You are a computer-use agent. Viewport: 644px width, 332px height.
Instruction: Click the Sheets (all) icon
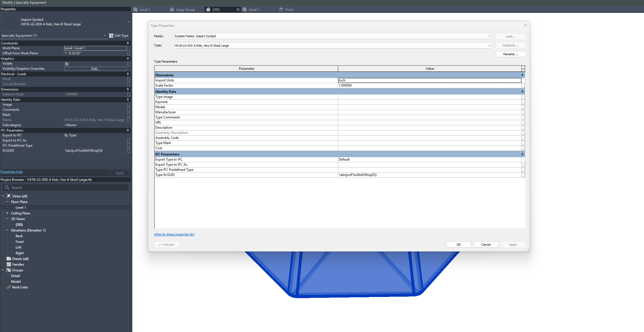click(x=9, y=259)
